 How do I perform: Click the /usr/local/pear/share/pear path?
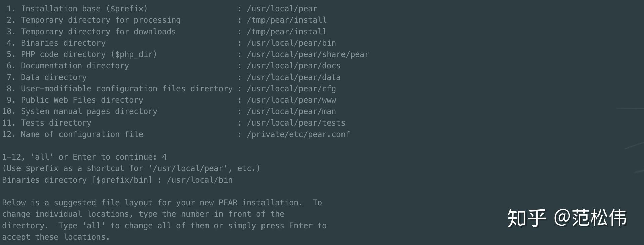308,54
